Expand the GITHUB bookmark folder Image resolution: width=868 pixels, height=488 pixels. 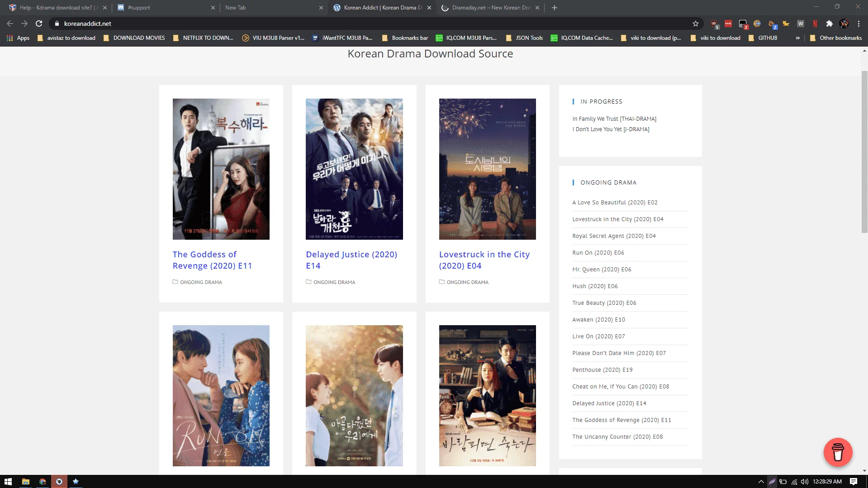(x=763, y=38)
